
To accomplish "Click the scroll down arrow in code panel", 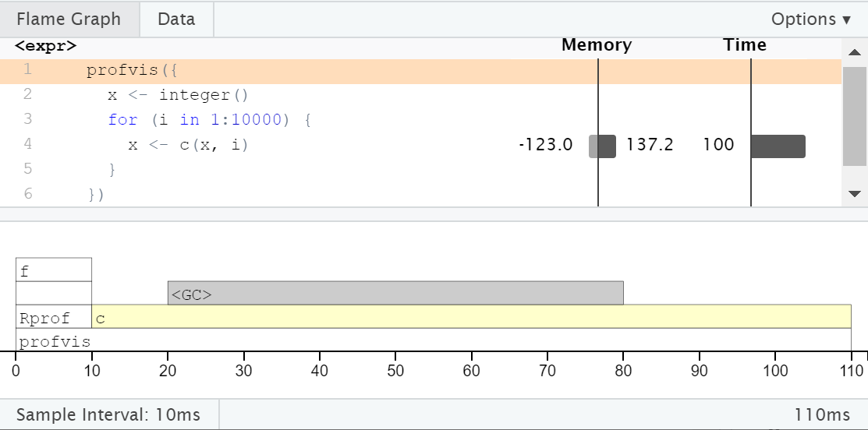I will pos(855,193).
